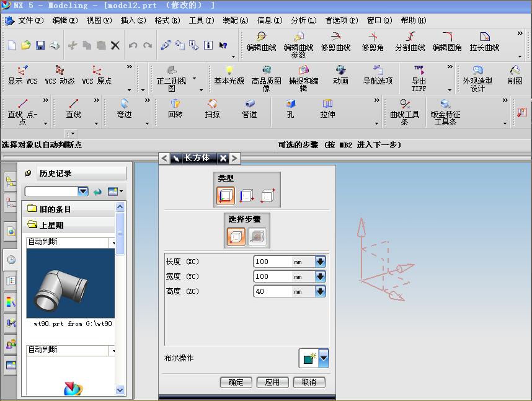Go back with the dialog left arrow
The image size is (532, 401).
coord(164,158)
